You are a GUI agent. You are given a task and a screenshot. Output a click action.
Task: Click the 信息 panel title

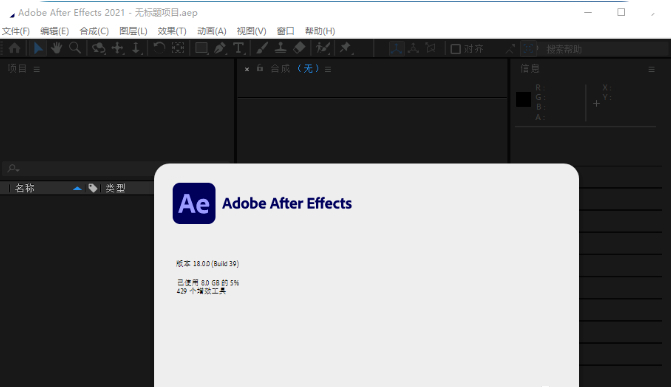pos(529,68)
